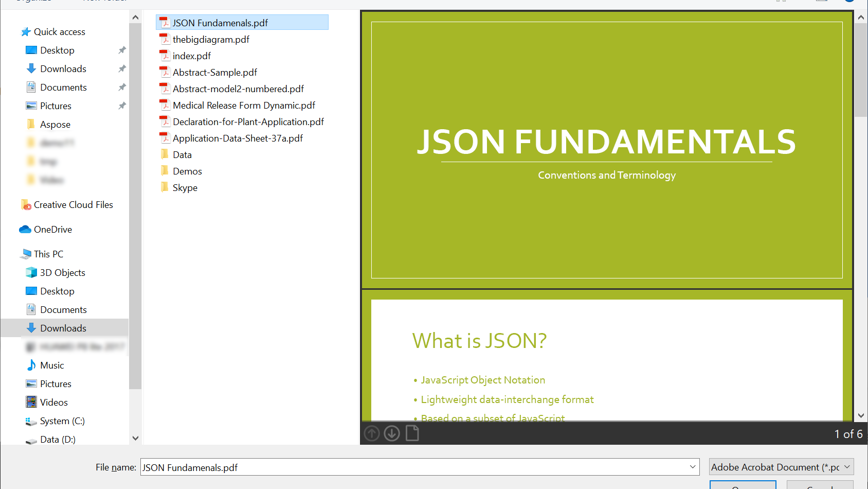Image resolution: width=868 pixels, height=489 pixels.
Task: Select thebigdiagram.pdf in the file list
Action: [211, 40]
